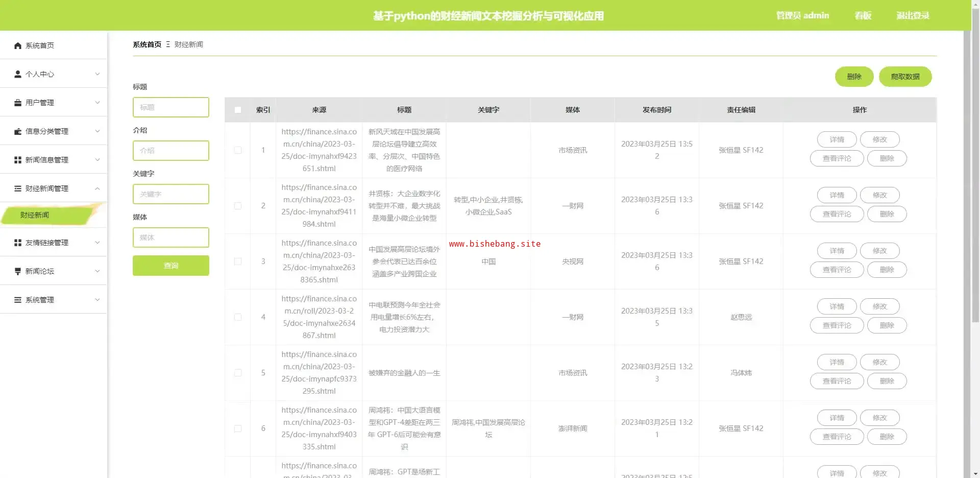Image resolution: width=980 pixels, height=478 pixels.
Task: Click the home icon beside 系统首页
Action: point(18,45)
